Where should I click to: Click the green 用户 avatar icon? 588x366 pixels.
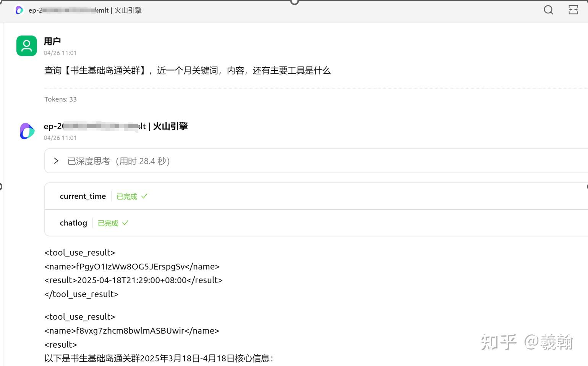coord(26,45)
